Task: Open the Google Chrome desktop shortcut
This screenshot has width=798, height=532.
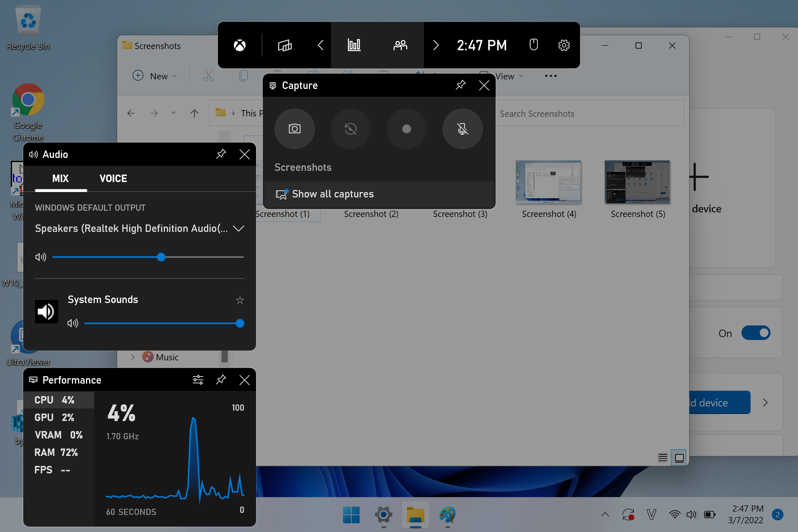Action: pos(28,113)
